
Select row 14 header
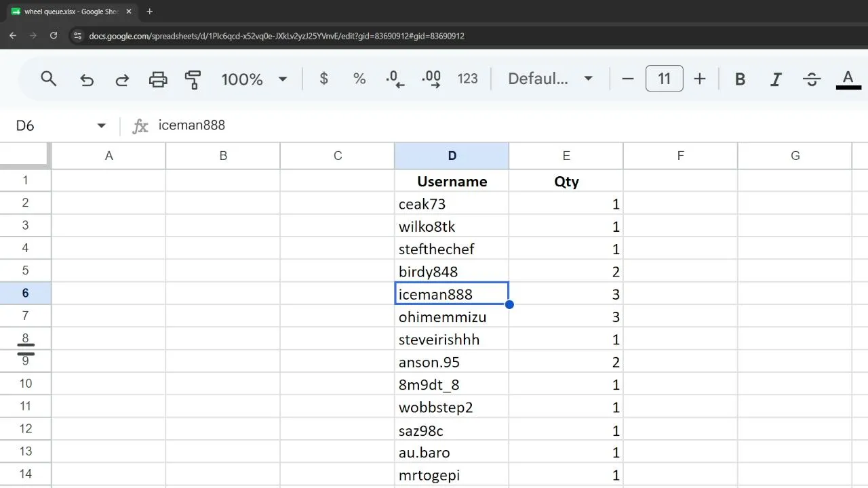click(x=26, y=474)
